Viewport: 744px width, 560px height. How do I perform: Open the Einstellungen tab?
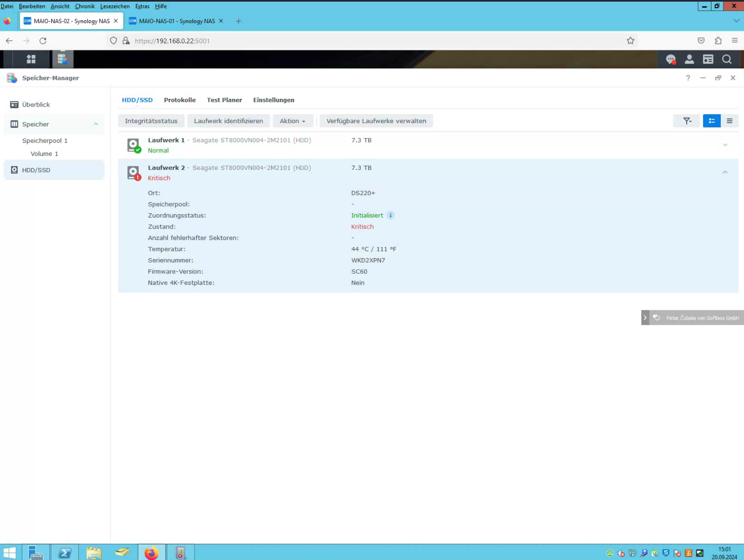coord(274,100)
